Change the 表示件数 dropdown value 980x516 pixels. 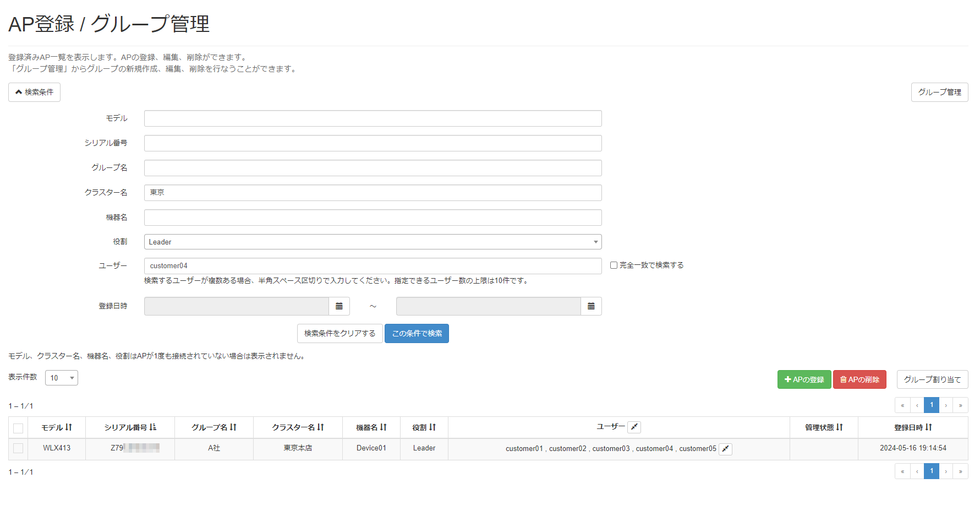(x=61, y=378)
